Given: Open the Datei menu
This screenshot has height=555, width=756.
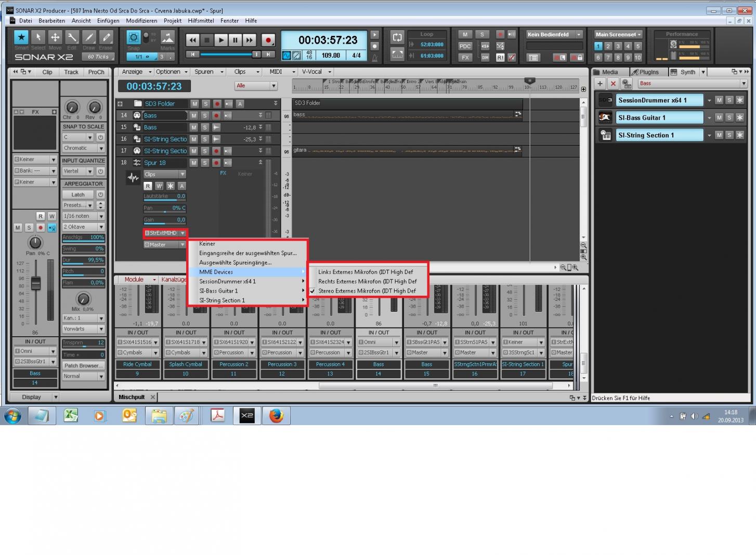Looking at the screenshot, I should click(25, 21).
